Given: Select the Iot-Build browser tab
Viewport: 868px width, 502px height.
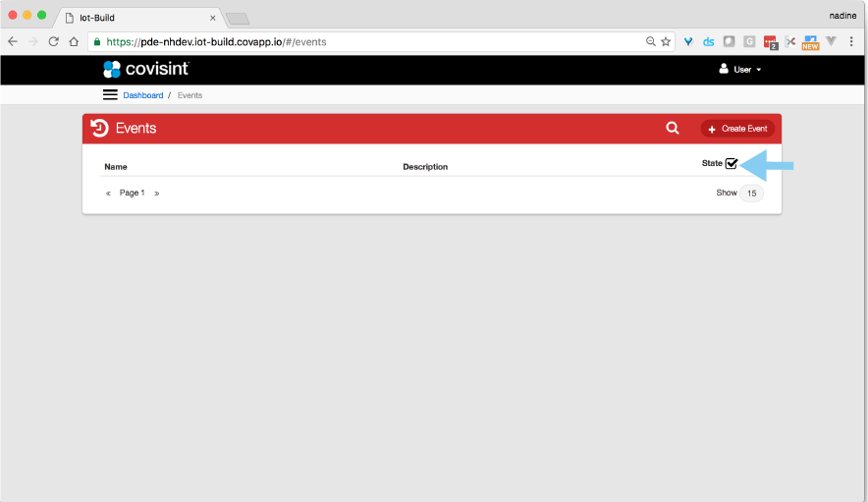Looking at the screenshot, I should [x=137, y=18].
